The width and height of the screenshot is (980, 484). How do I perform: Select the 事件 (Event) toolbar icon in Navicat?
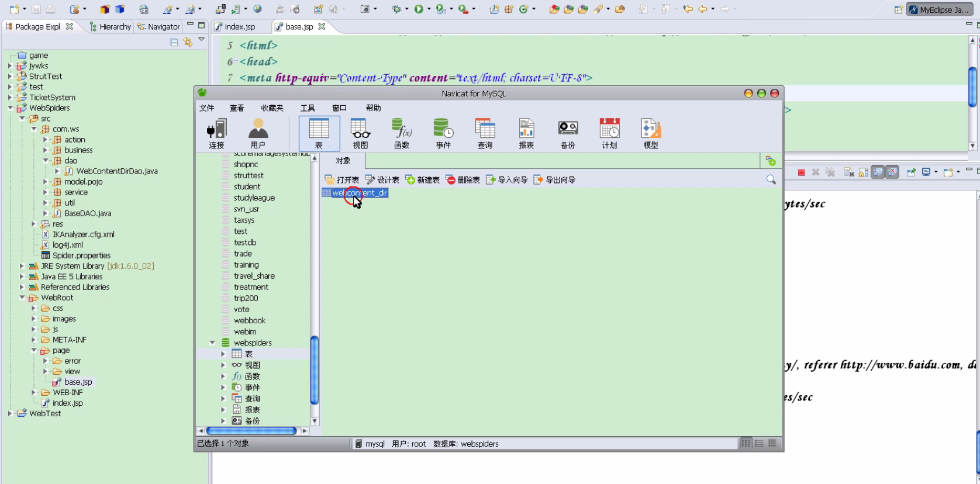pyautogui.click(x=443, y=133)
